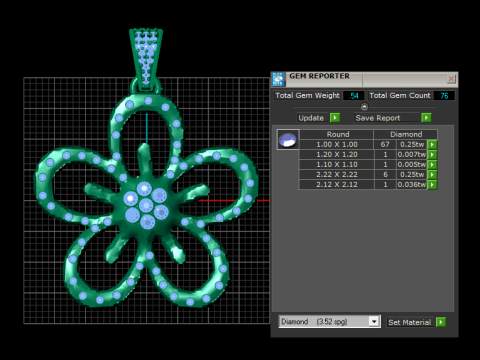480x360 pixels.
Task: Click the Diamond column header
Action: (x=406, y=134)
